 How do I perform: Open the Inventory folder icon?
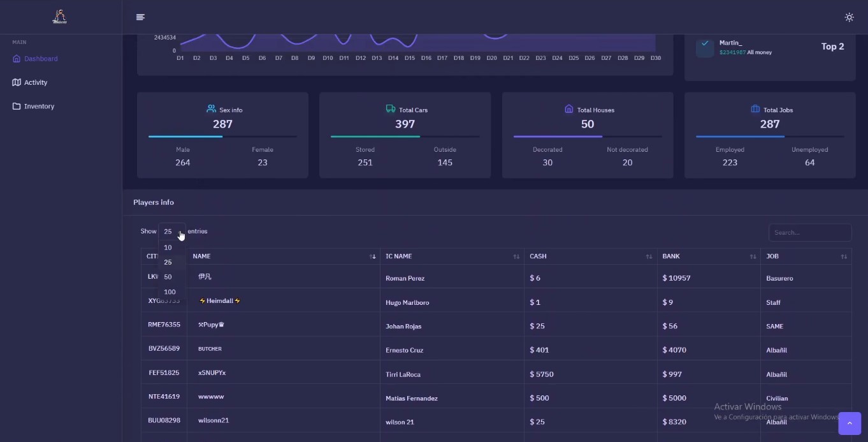[17, 107]
